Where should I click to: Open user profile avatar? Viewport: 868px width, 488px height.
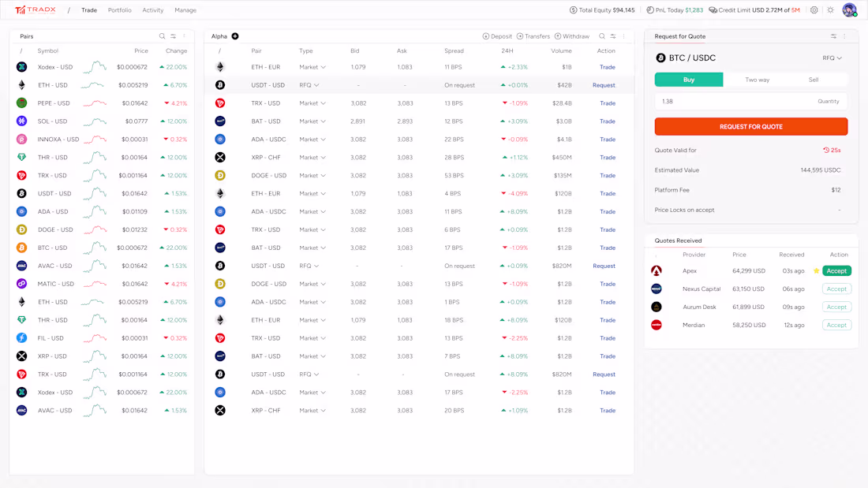click(849, 10)
